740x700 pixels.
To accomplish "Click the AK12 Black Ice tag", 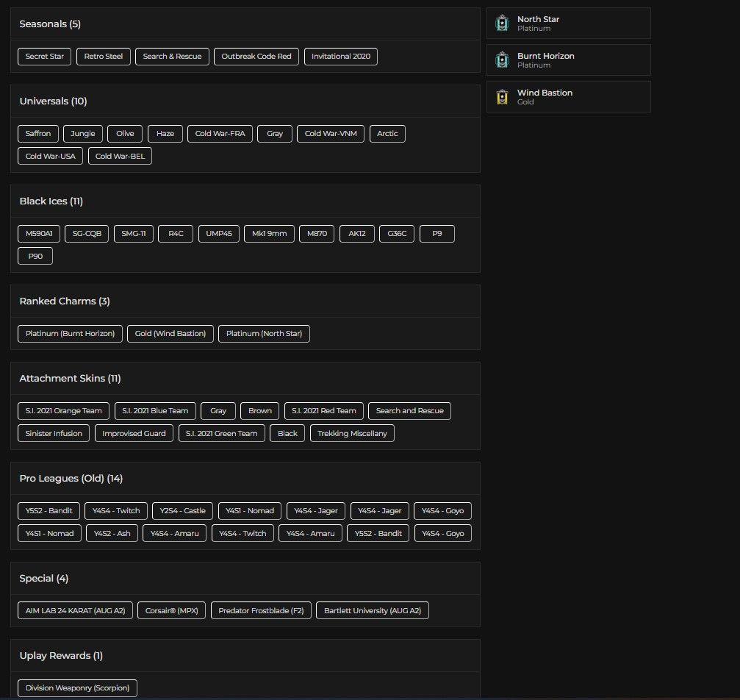I will pos(357,234).
